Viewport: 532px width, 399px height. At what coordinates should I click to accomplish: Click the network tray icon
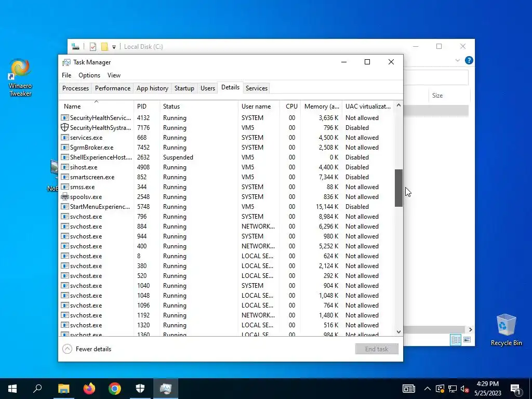pos(453,389)
